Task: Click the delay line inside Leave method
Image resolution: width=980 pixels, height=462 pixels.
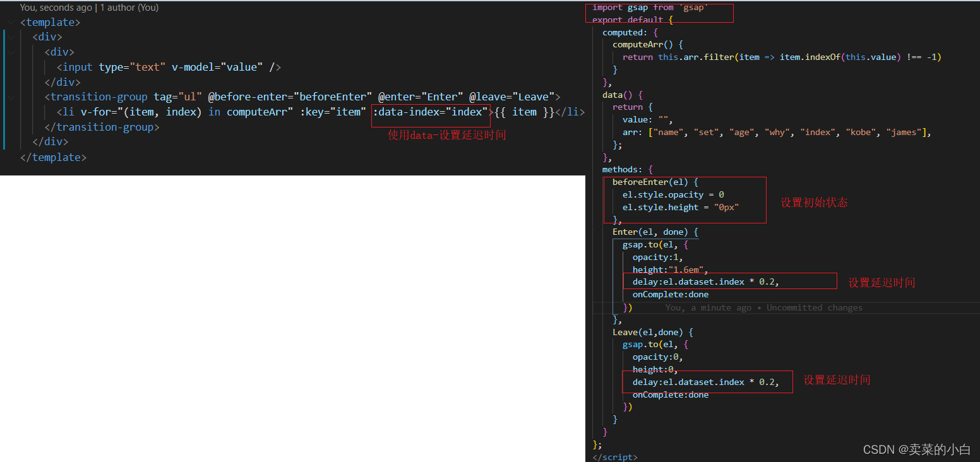Action: click(x=706, y=382)
